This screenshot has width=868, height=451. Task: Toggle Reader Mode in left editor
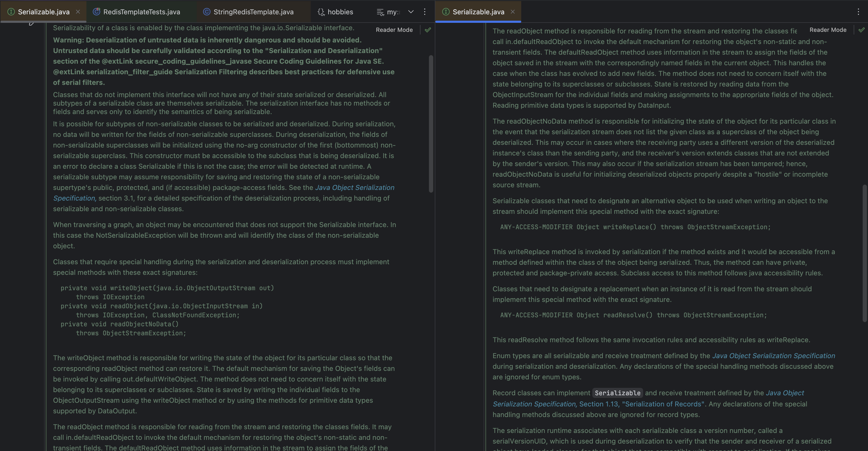point(394,30)
